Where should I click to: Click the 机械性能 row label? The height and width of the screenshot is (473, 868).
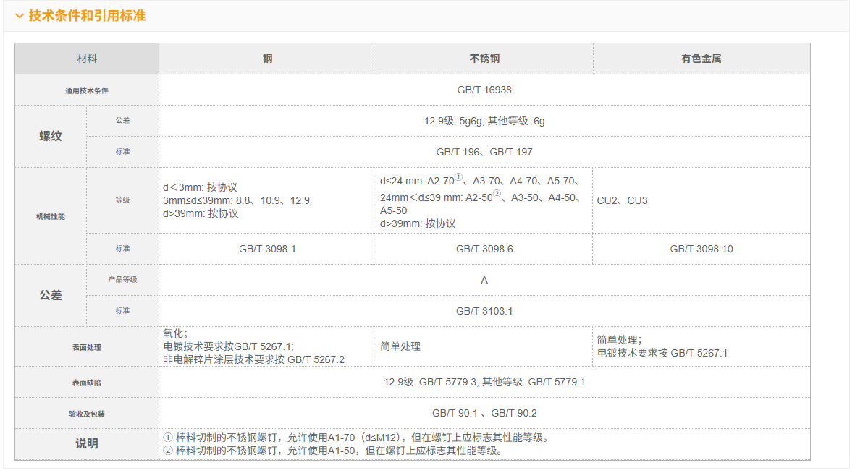[x=51, y=216]
